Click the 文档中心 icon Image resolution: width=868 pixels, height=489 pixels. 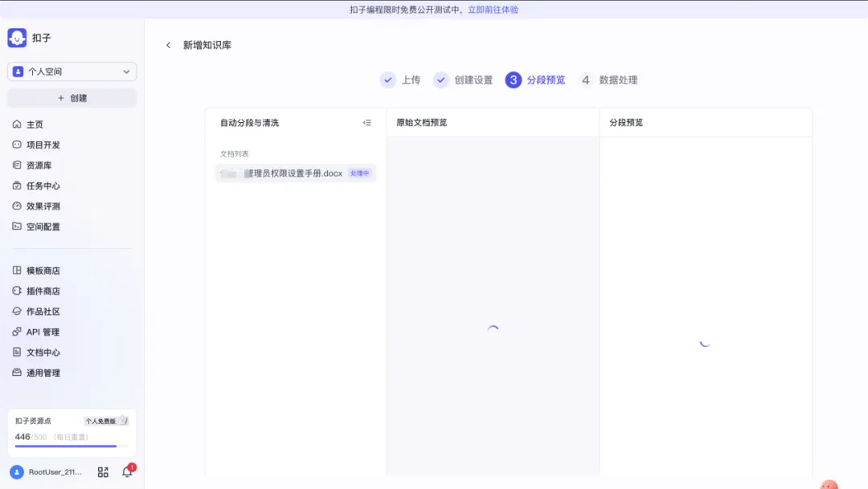[17, 352]
